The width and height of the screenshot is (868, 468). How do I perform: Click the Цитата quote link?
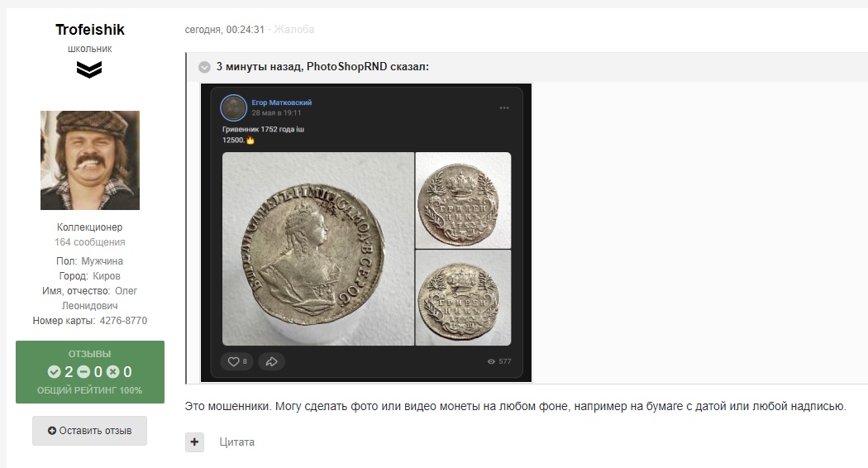pos(236,442)
